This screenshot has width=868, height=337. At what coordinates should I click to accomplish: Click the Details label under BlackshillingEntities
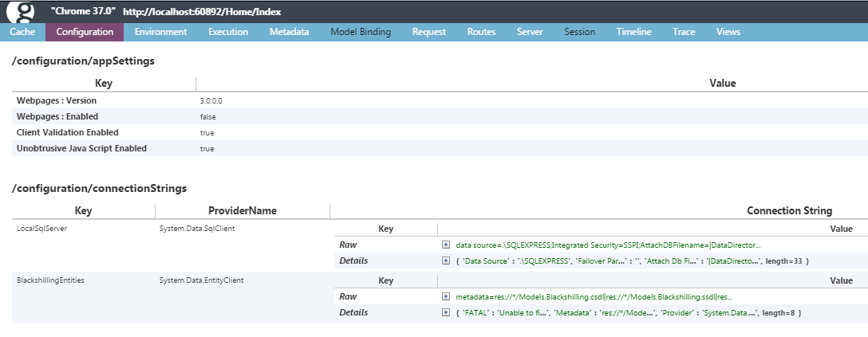pos(353,312)
